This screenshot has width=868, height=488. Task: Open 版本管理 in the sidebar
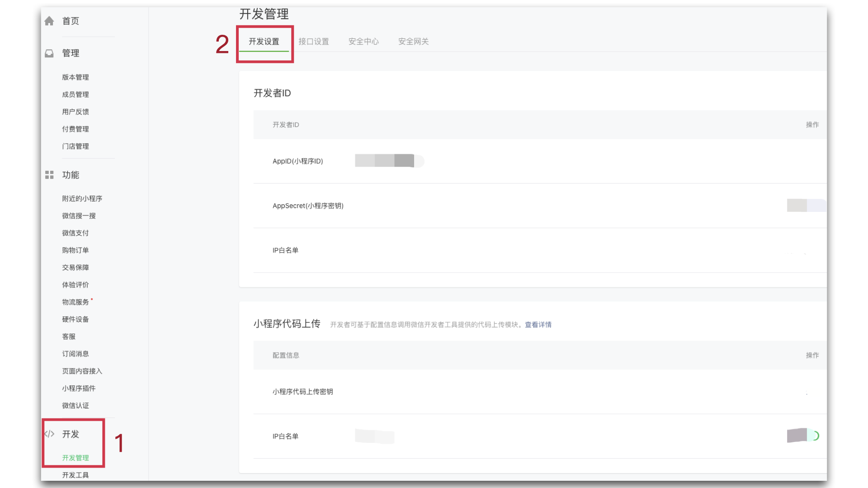[75, 77]
